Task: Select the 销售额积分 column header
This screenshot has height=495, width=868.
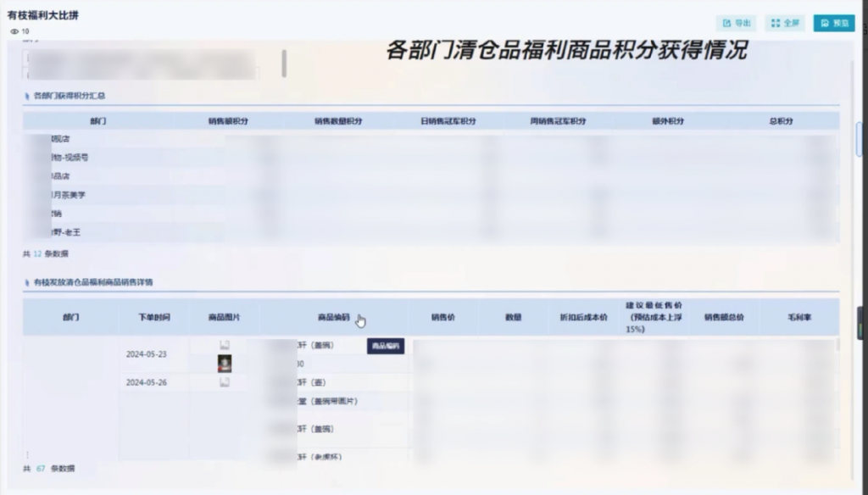Action: pyautogui.click(x=228, y=121)
